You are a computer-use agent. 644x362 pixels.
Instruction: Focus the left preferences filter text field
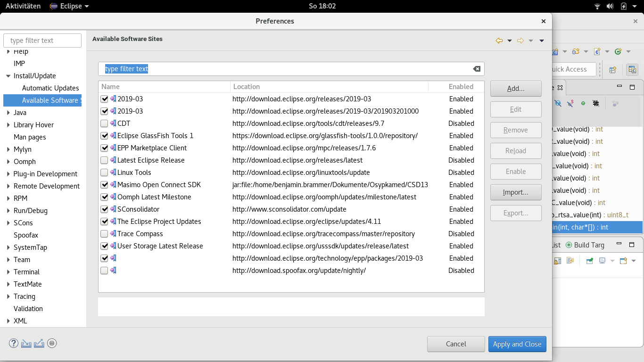pyautogui.click(x=42, y=41)
